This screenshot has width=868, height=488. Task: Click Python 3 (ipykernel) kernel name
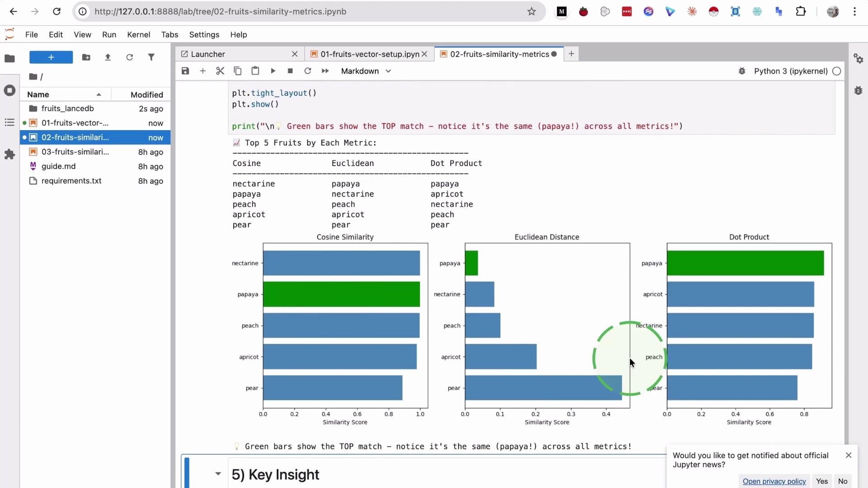[791, 71]
